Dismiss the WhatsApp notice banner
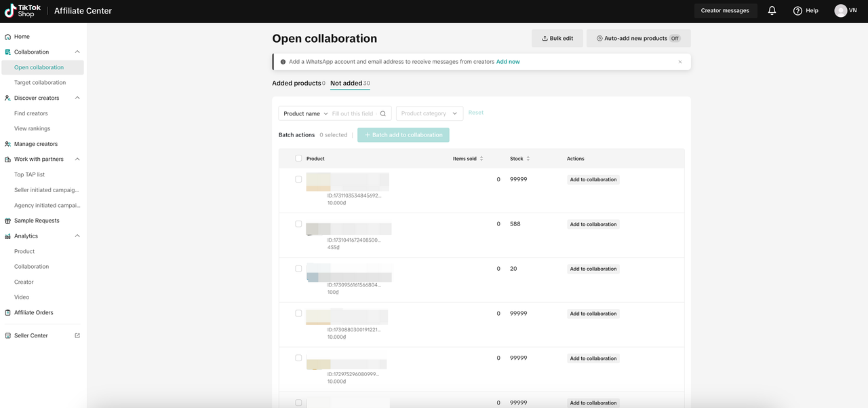 click(680, 62)
